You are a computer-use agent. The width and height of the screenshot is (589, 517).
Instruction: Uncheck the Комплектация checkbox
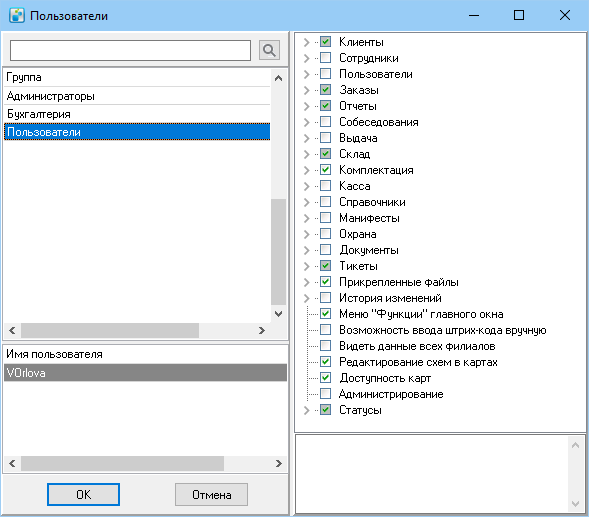tap(326, 170)
